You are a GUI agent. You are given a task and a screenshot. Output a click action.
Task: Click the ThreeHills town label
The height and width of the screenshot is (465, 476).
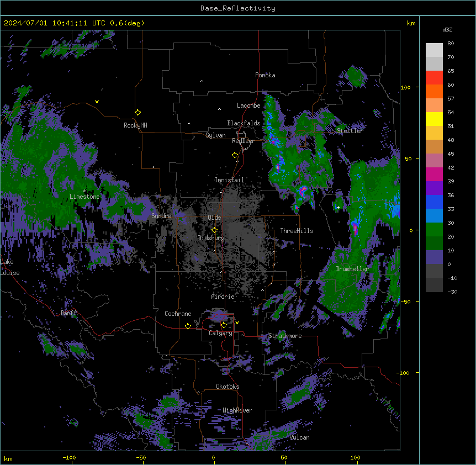297,231
